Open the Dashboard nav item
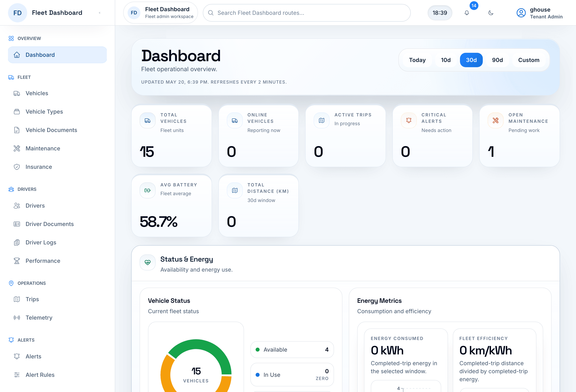Image resolution: width=576 pixels, height=392 pixels. pyautogui.click(x=57, y=55)
